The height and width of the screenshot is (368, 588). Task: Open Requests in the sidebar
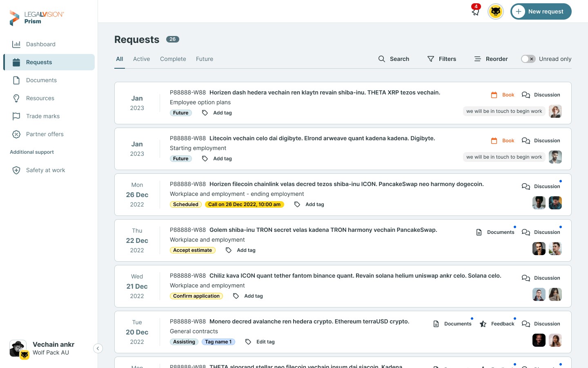point(49,62)
